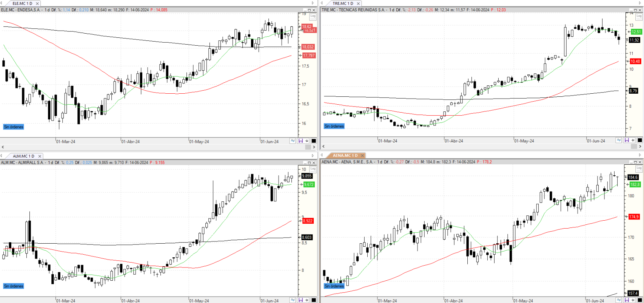Click 18,62 price label in ELE.MC chart
This screenshot has height=303, width=644.
click(x=307, y=26)
